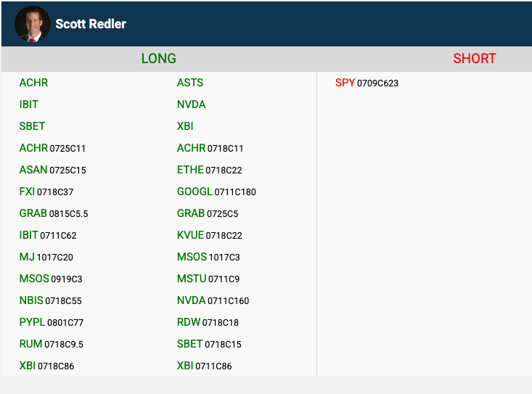
Task: Click the GRAB 0815C5.5 option
Action: 53,213
